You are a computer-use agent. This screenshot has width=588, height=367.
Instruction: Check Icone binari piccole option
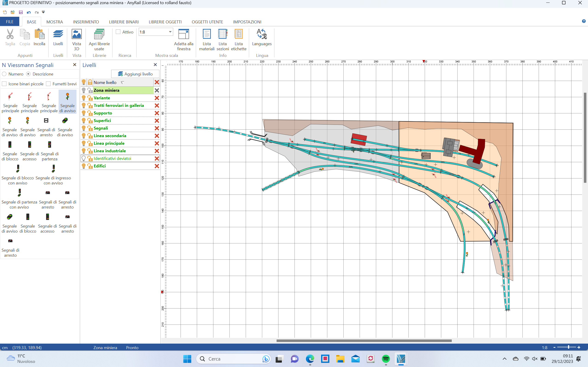[4, 84]
